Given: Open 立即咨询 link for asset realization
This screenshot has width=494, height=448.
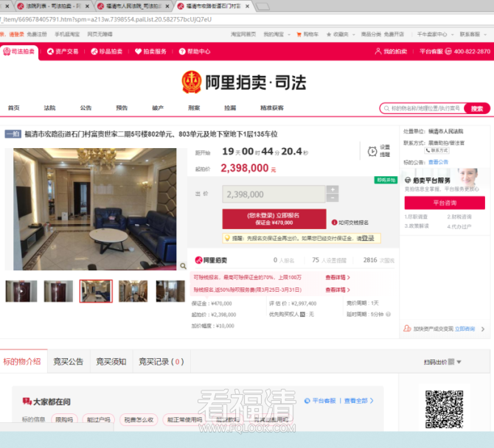Looking at the screenshot, I should click(x=465, y=329).
